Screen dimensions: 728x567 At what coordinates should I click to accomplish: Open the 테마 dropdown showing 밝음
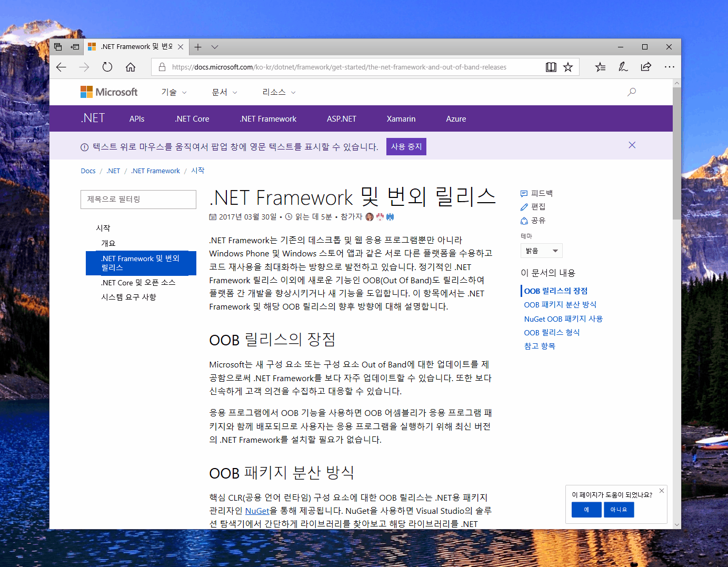(x=541, y=251)
